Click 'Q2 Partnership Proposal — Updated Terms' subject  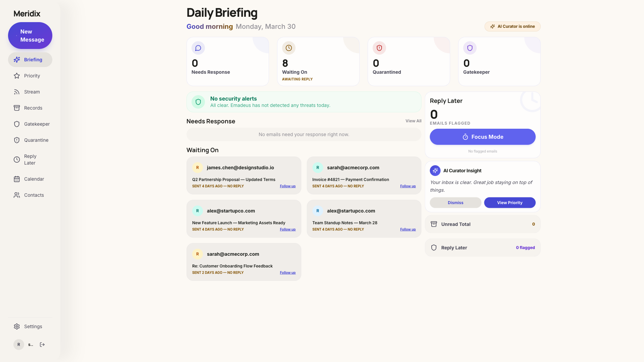coord(234,180)
